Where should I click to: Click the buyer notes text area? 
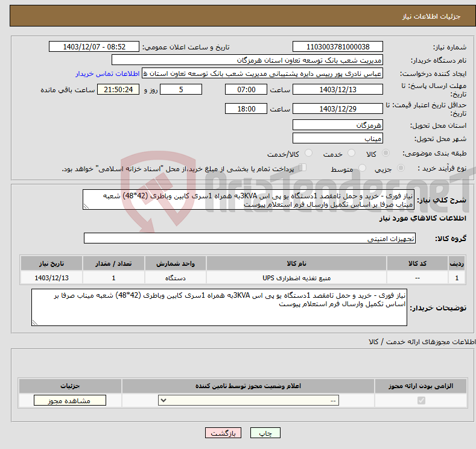click(219, 307)
